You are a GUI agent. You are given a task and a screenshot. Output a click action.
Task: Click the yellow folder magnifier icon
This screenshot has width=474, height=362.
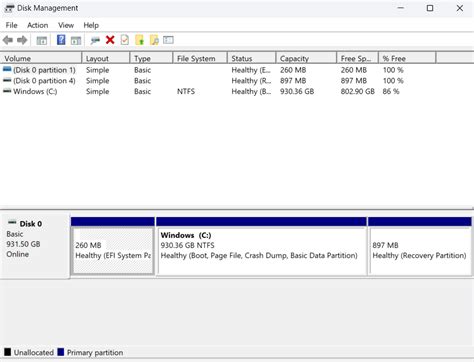point(154,40)
